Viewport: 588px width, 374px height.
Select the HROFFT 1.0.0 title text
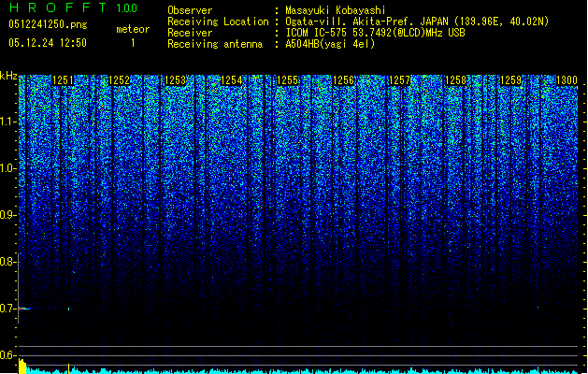(x=73, y=7)
